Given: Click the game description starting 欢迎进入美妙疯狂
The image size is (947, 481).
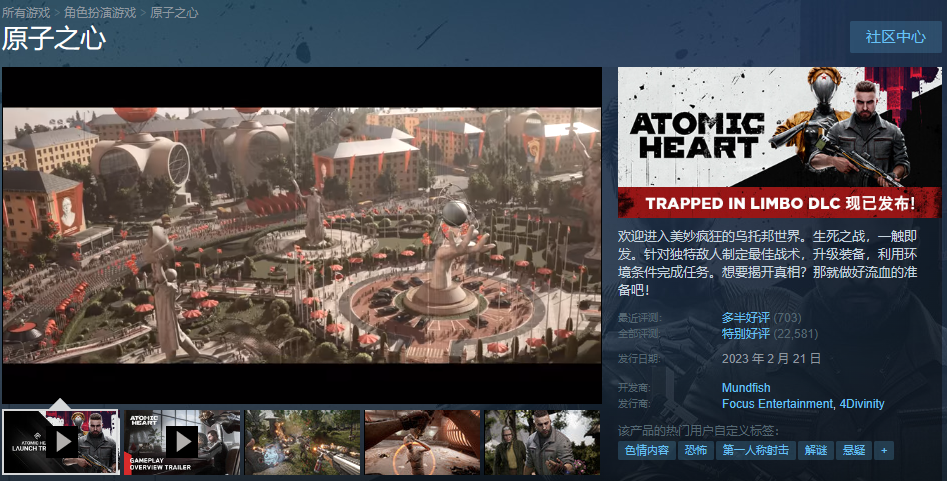Looking at the screenshot, I should click(x=768, y=263).
